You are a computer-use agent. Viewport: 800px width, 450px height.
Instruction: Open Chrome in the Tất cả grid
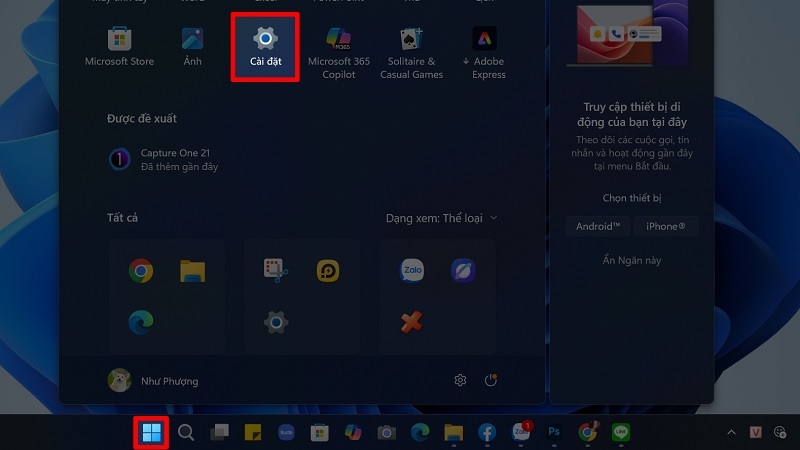tap(141, 271)
